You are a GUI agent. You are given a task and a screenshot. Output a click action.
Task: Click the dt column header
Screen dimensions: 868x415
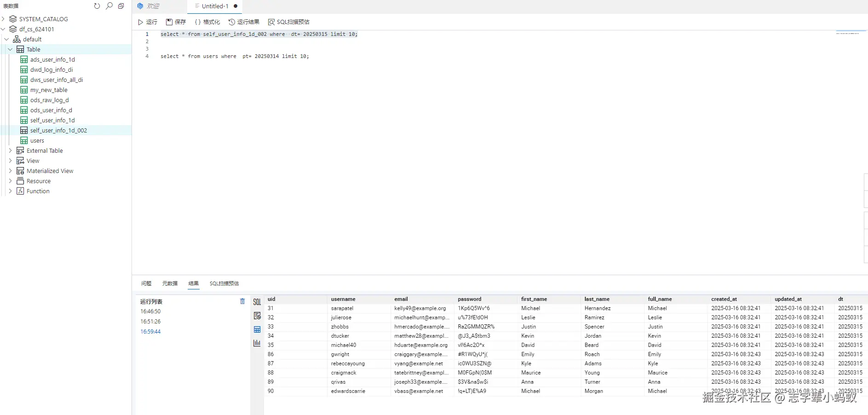(840, 299)
